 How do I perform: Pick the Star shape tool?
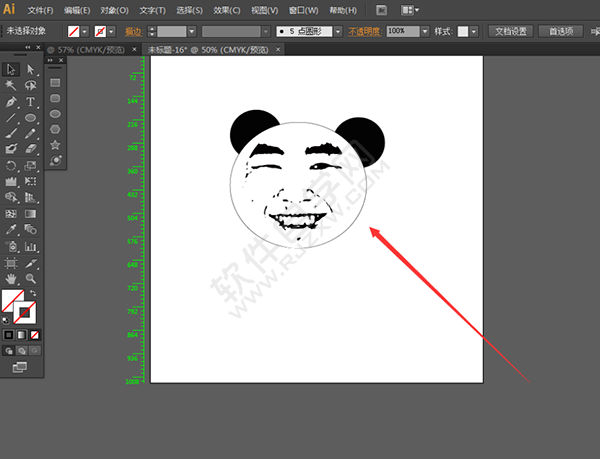click(x=55, y=144)
